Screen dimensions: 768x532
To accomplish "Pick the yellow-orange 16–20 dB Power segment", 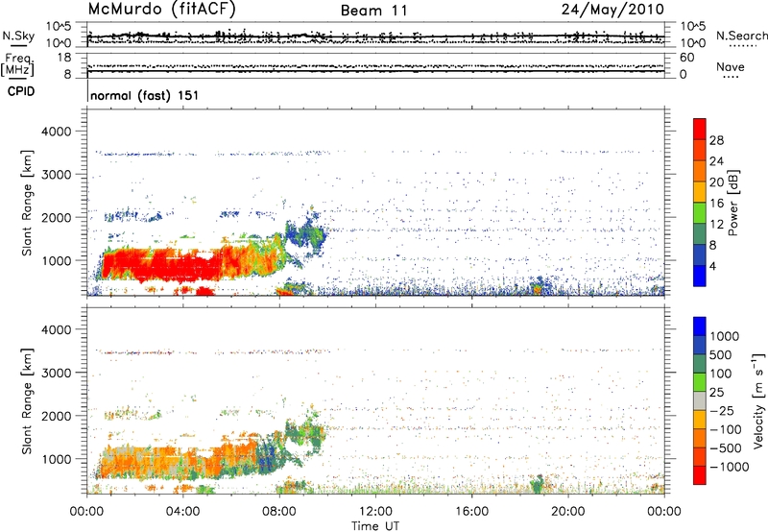I will pyautogui.click(x=700, y=191).
